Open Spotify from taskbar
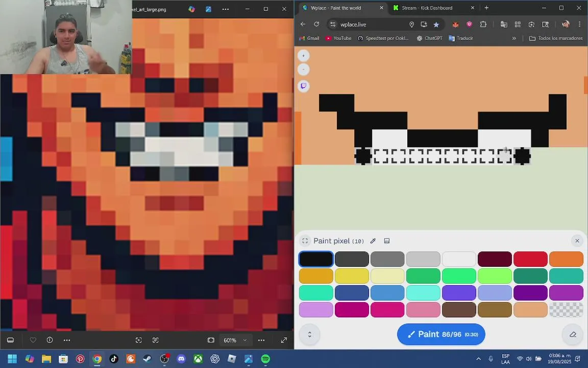 (x=265, y=359)
